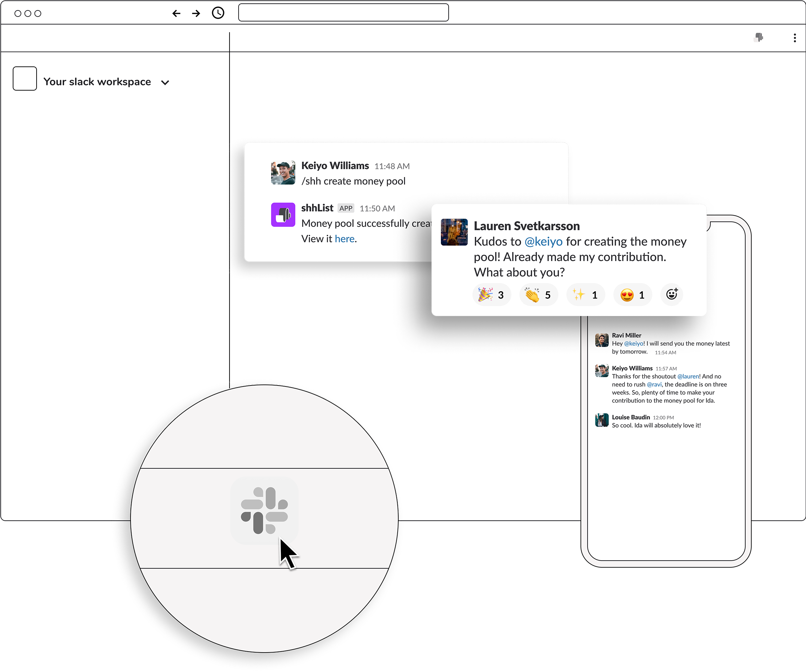Open the browser history clock icon
The width and height of the screenshot is (806, 672).
pos(218,13)
